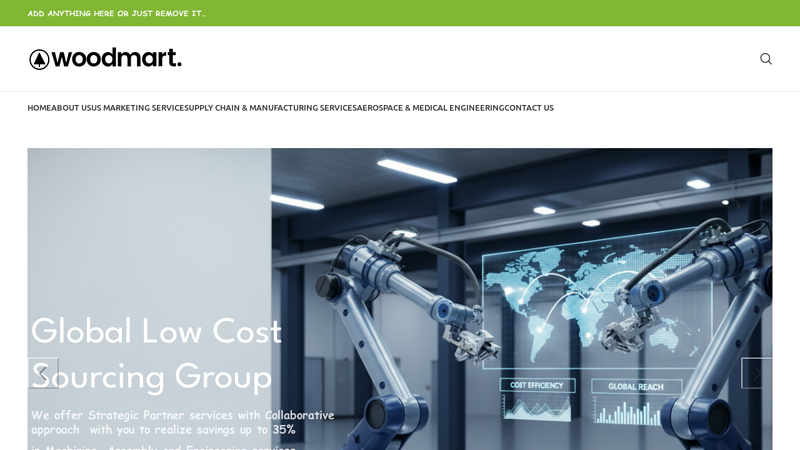
Task: Click the Strategic Partner services paragraph
Action: coord(183,430)
